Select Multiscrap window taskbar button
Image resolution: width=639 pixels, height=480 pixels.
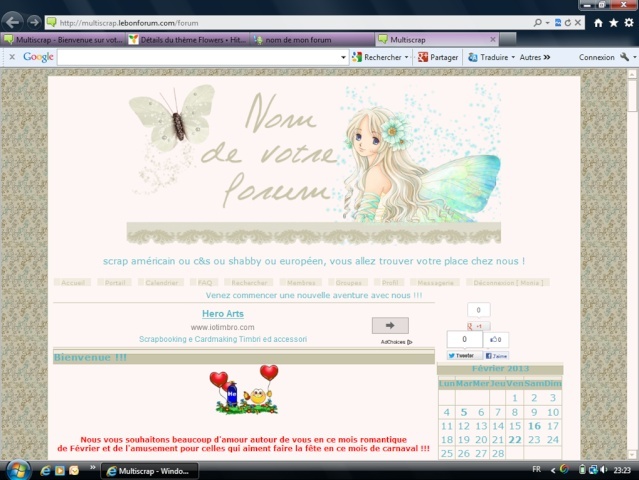click(149, 471)
